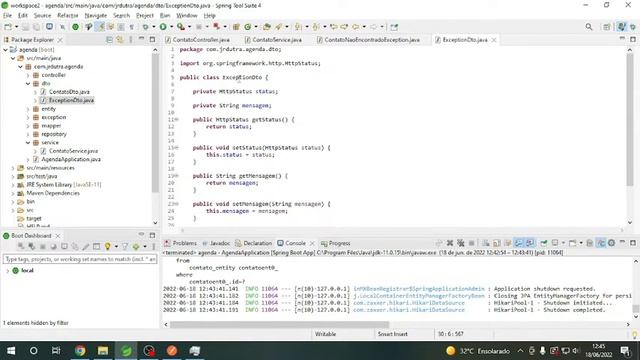Click the Console Terminate square icon
Viewport: 640px width, 360px height.
(x=471, y=243)
